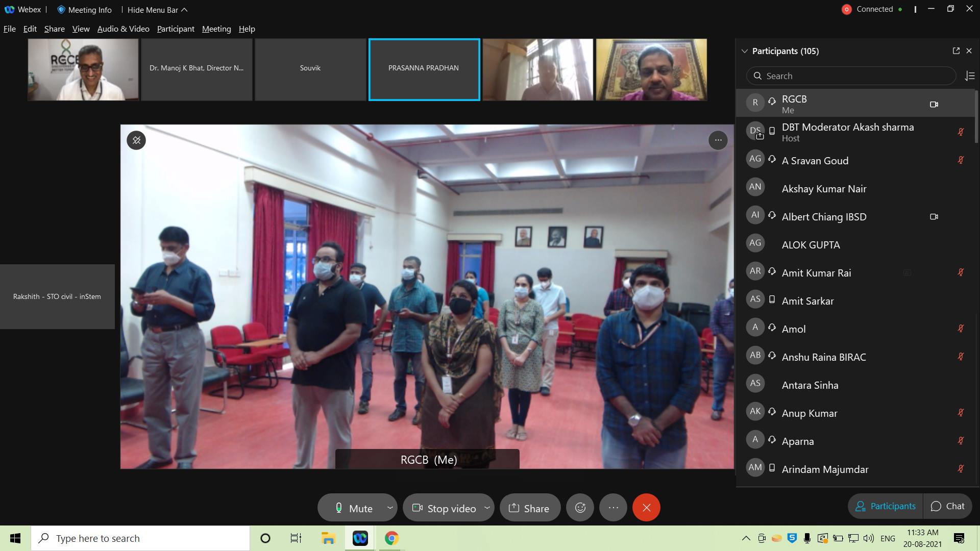This screenshot has width=980, height=551.
Task: Expand video options arrow beside Stop video
Action: [487, 508]
